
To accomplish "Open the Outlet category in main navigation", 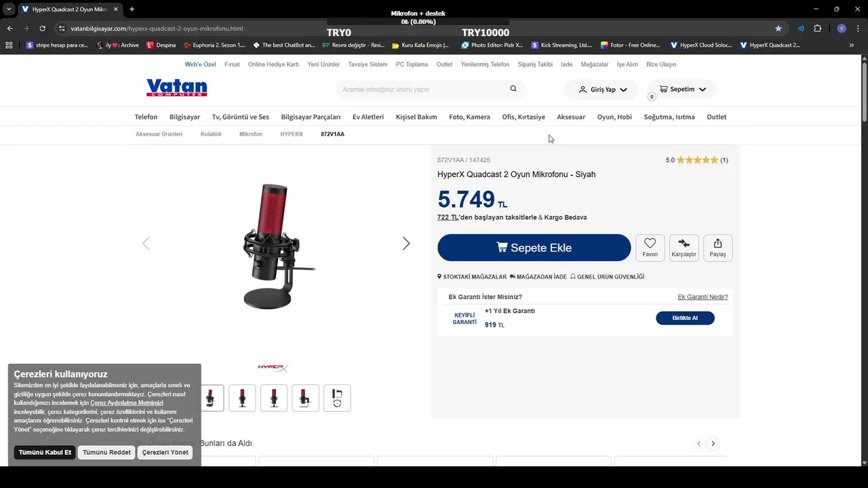I will coord(716,117).
